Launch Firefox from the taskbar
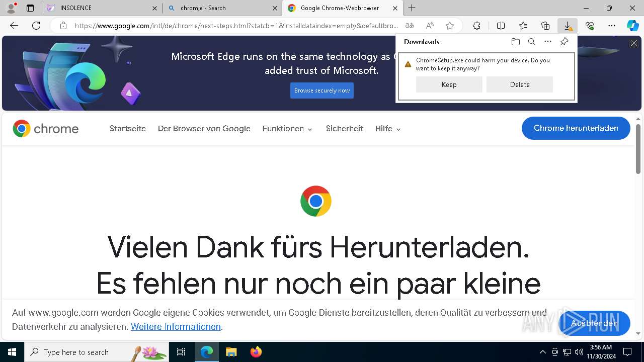This screenshot has height=362, width=644. [256, 352]
